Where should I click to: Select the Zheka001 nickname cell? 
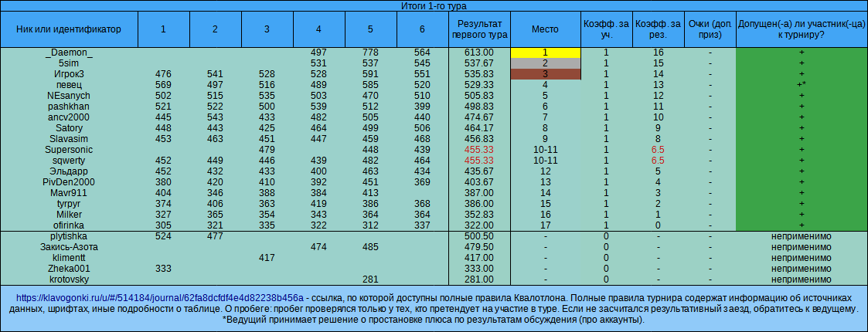tap(69, 269)
